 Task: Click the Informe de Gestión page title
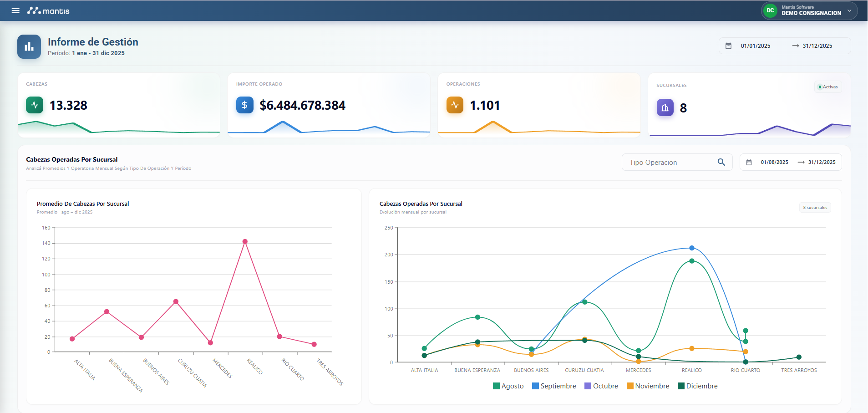tap(93, 42)
